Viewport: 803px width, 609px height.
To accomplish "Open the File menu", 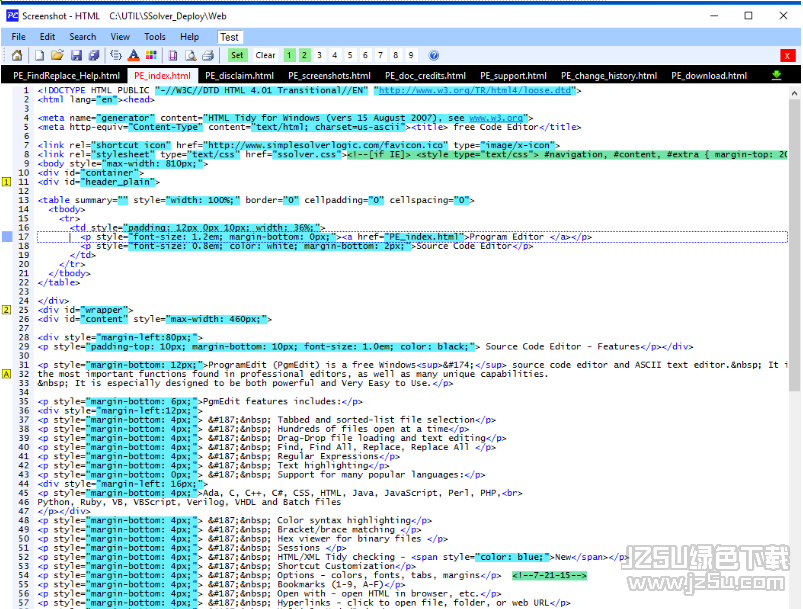I will [18, 37].
